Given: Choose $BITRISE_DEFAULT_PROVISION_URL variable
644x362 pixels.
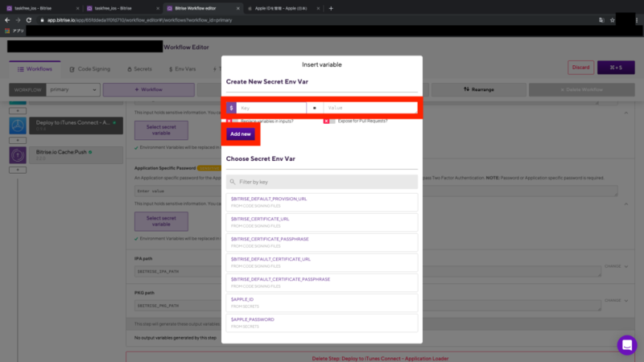Looking at the screenshot, I should [322, 202].
